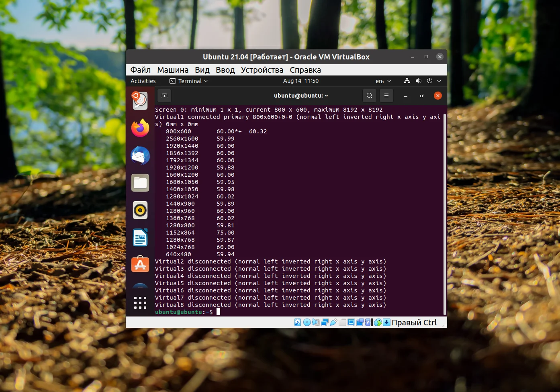Click the VirtualBox mouse integration indicator
The width and height of the screenshot is (560, 392).
378,322
